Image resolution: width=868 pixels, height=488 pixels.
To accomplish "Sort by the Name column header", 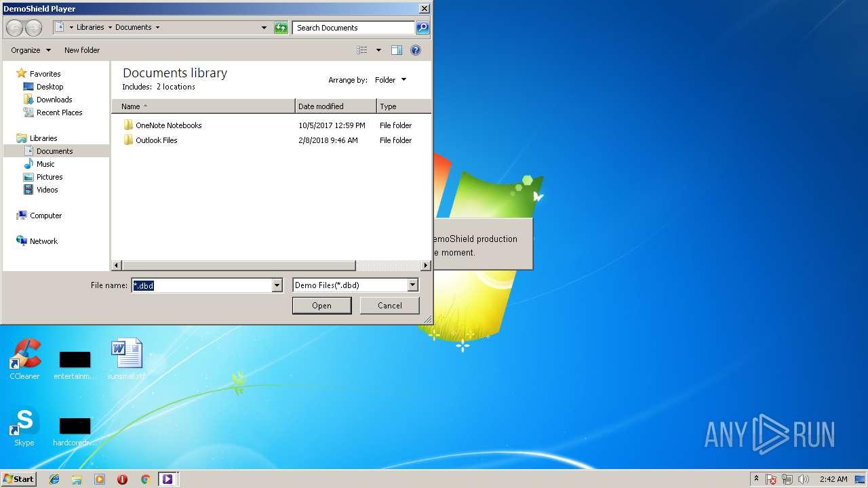I will coord(203,106).
